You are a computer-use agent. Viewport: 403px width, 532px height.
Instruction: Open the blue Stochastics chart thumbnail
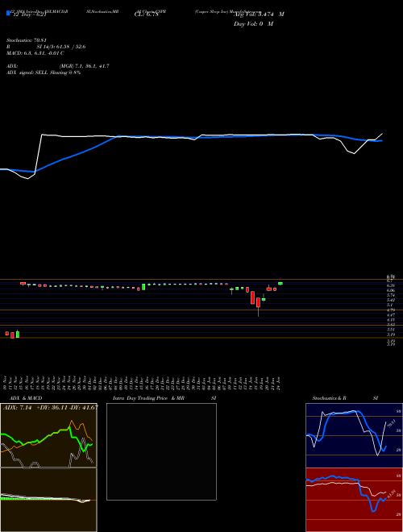[x=354, y=435]
